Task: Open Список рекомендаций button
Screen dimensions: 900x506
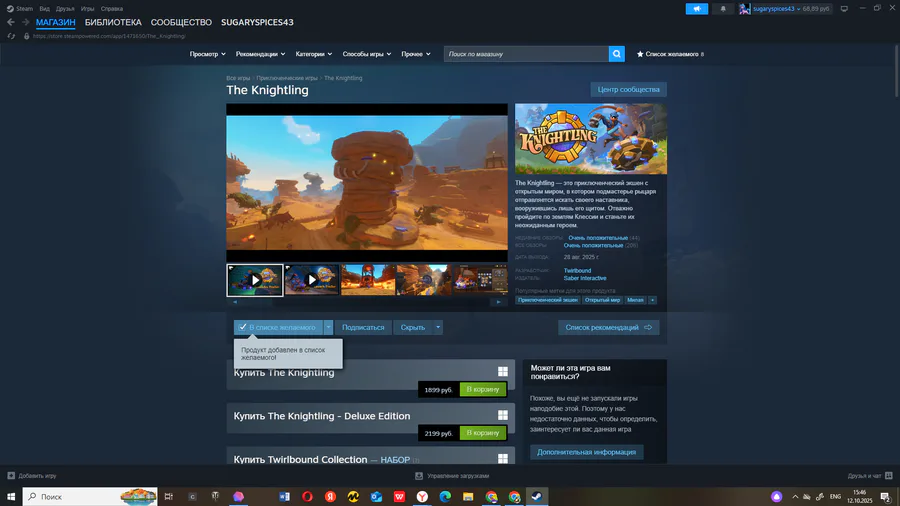Action: tap(608, 328)
